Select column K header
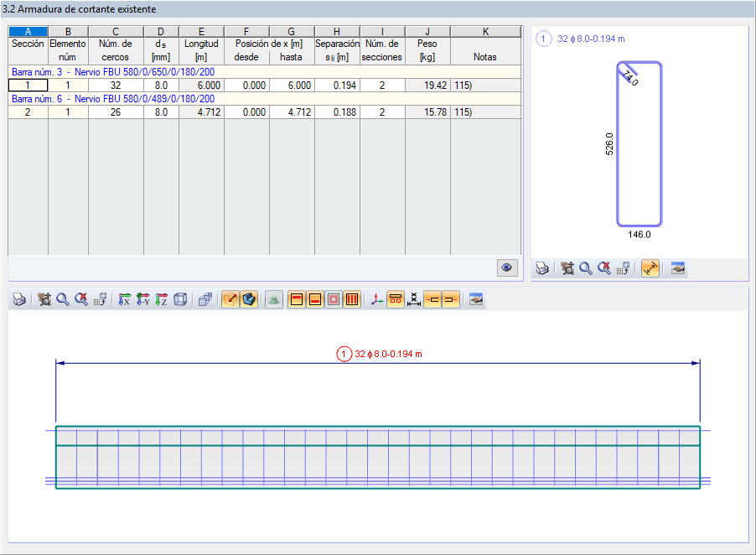This screenshot has height=555, width=756. pos(485,31)
